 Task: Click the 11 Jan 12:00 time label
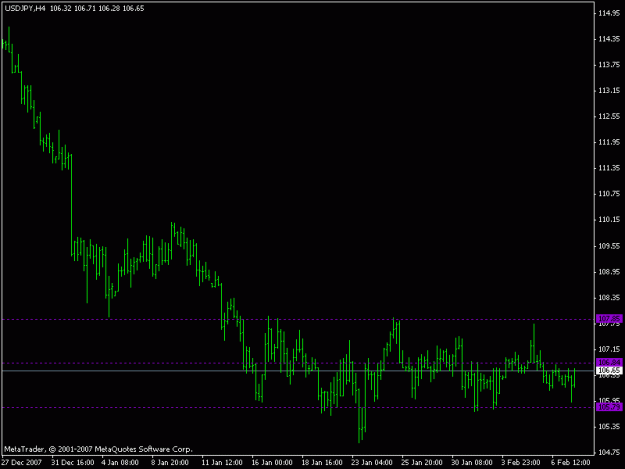(x=222, y=462)
